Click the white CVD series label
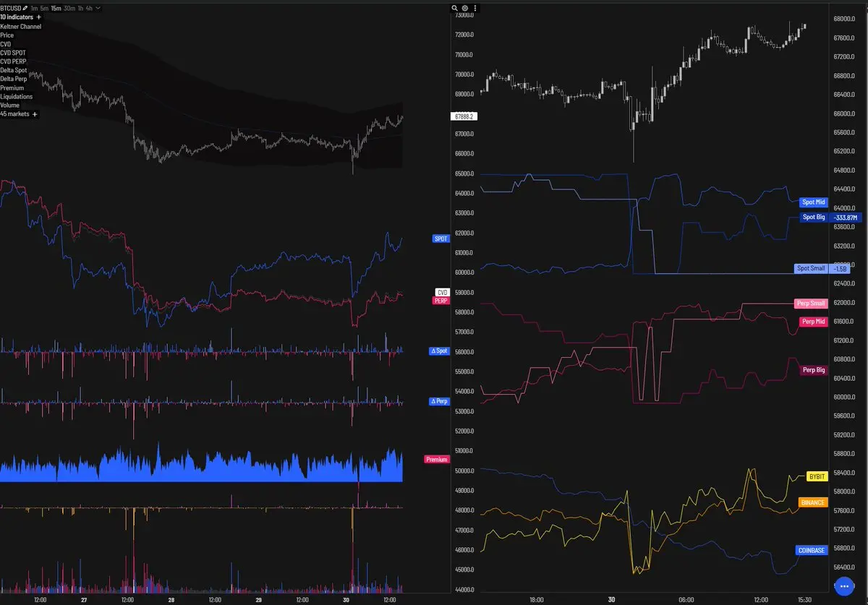Image resolution: width=868 pixels, height=605 pixels. (x=442, y=292)
